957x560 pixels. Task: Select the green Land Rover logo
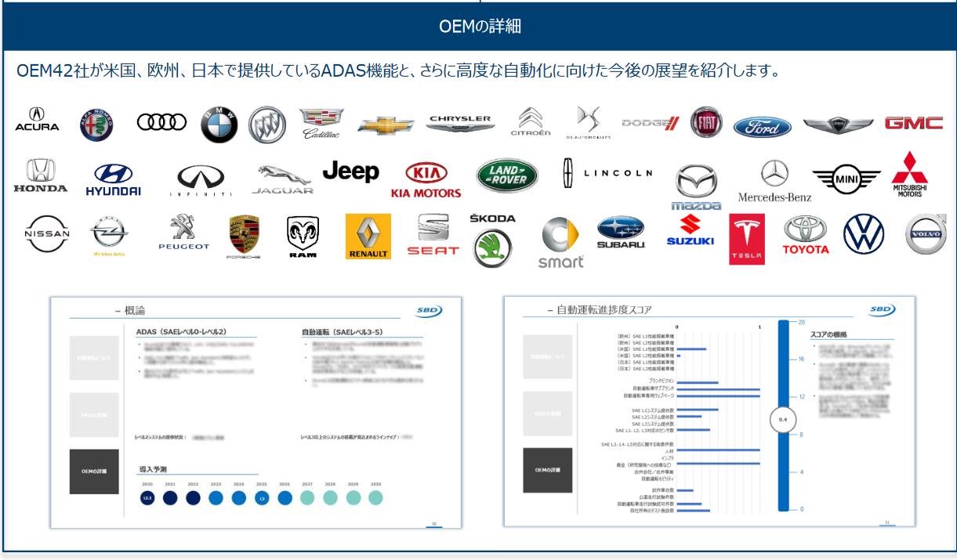[x=507, y=175]
